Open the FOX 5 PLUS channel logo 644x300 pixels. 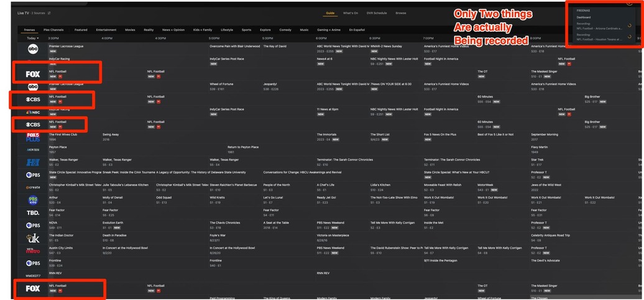(33, 137)
